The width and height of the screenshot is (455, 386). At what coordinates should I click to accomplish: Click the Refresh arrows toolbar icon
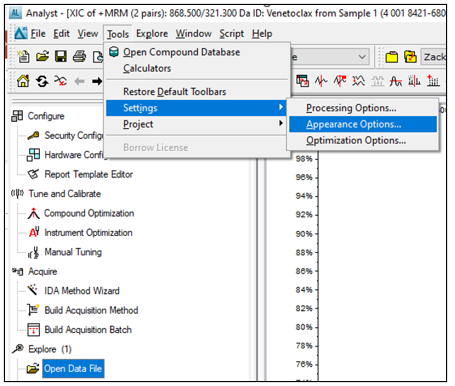(x=42, y=81)
